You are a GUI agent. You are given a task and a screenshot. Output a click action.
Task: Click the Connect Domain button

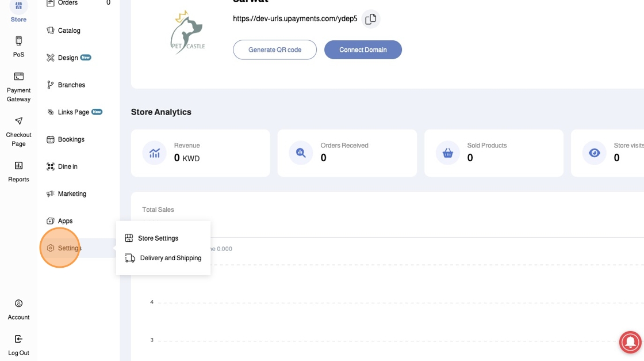(363, 50)
